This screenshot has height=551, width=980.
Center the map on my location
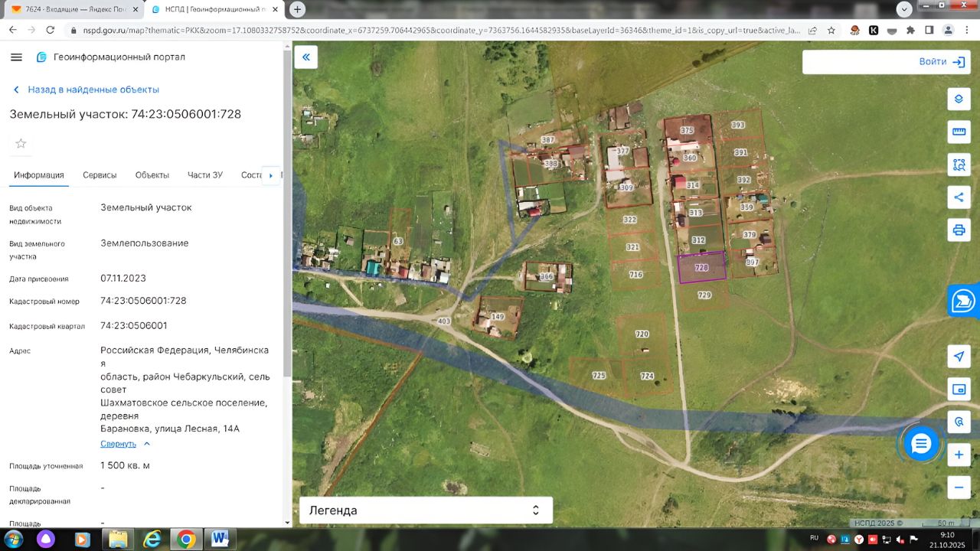pos(959,357)
